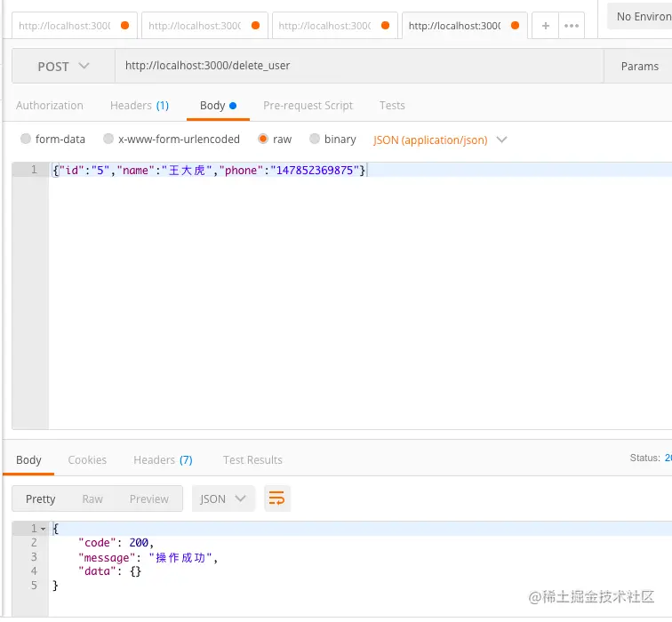Click the raw JSON request body line
Viewport: 672px width, 622px height.
[209, 171]
